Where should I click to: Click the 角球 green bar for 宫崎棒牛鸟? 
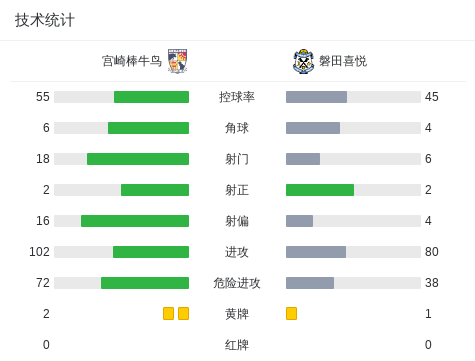coord(148,128)
